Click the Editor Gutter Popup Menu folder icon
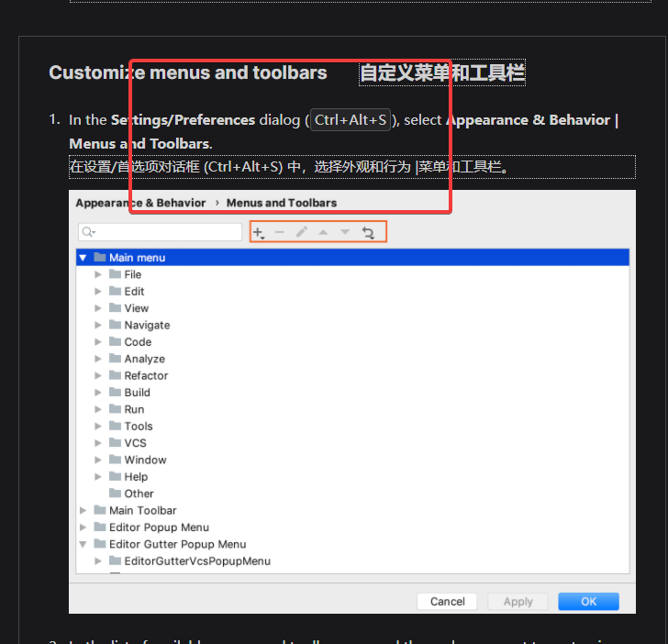 (100, 543)
